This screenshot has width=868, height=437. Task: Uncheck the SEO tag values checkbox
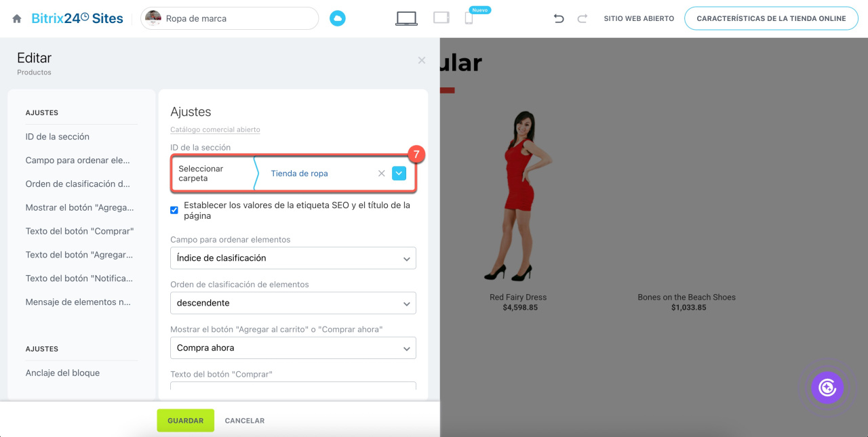(174, 210)
